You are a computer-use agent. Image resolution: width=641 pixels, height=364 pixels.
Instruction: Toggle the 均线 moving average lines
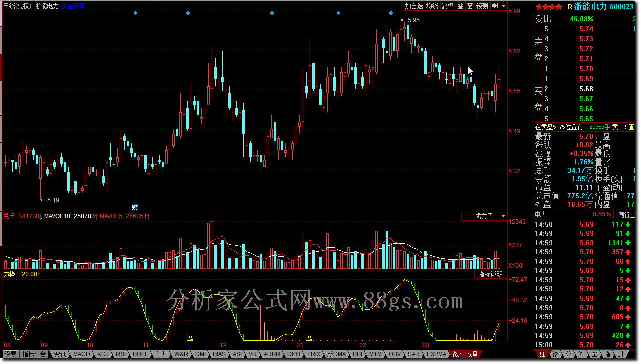432,6
